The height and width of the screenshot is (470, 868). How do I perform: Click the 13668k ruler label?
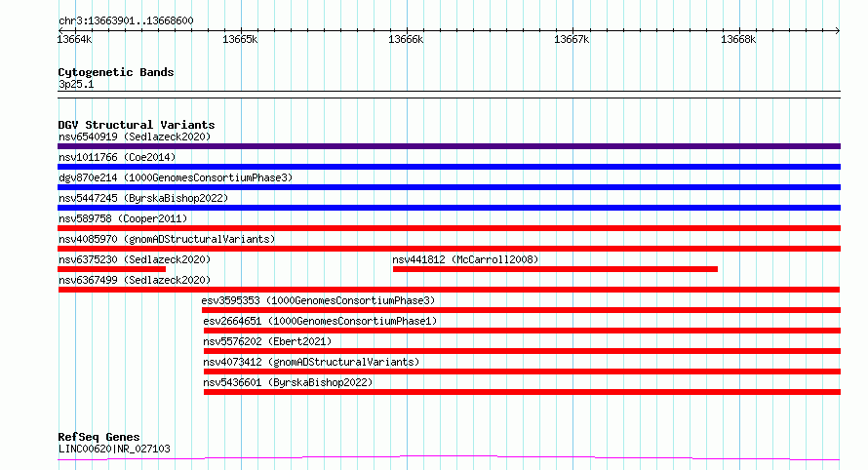pos(738,39)
